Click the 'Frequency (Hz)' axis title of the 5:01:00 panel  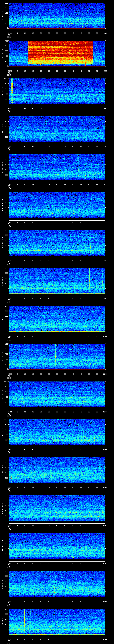pyautogui.click(x=3, y=16)
